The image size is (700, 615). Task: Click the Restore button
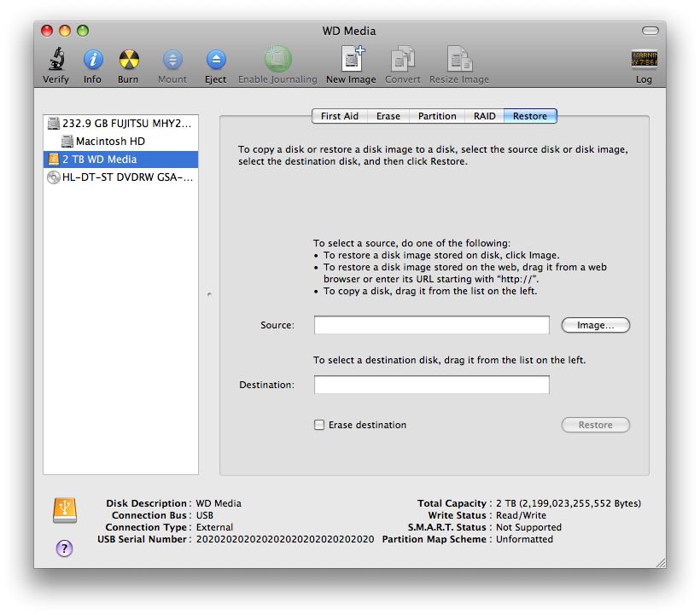tap(595, 425)
